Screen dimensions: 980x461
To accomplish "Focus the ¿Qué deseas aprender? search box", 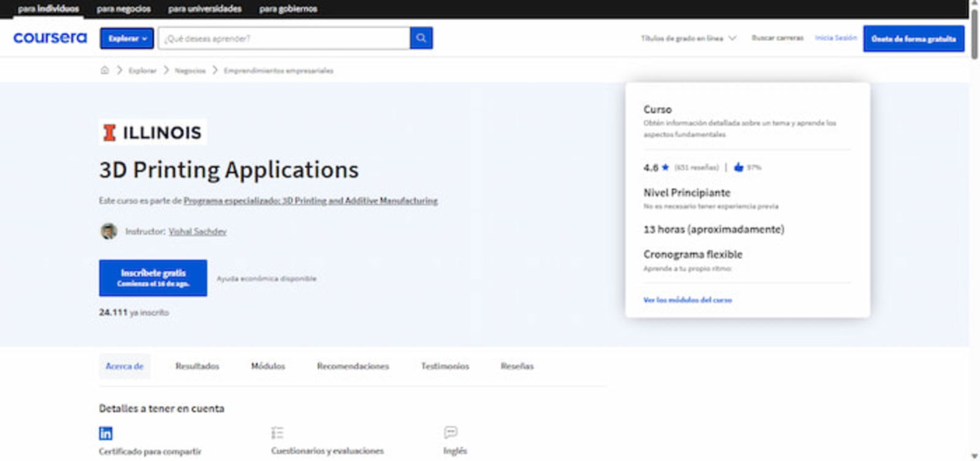I will tap(284, 38).
